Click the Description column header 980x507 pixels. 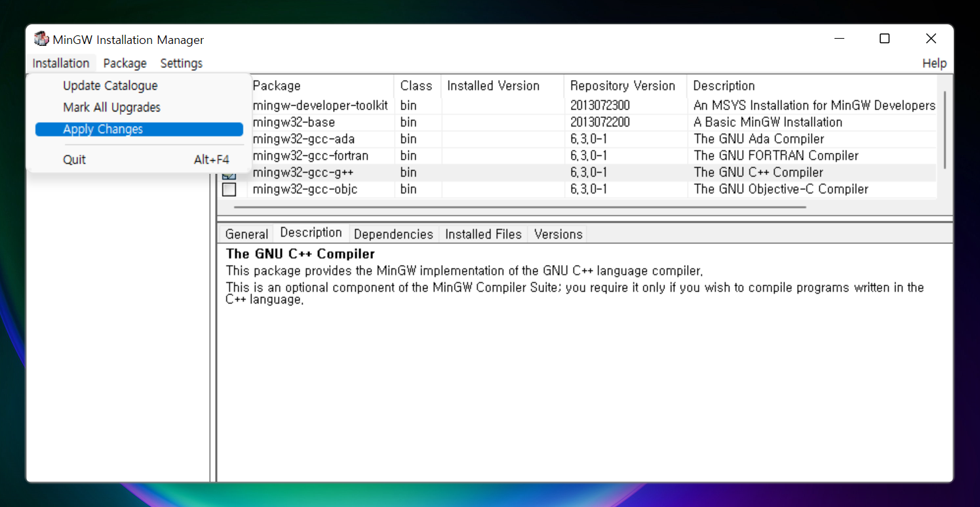812,86
